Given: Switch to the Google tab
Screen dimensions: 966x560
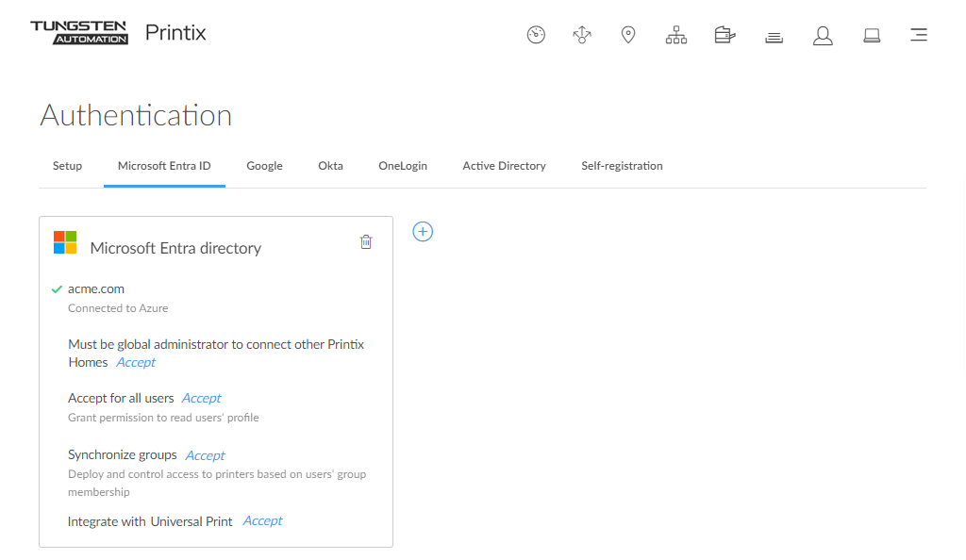Looking at the screenshot, I should coord(264,166).
